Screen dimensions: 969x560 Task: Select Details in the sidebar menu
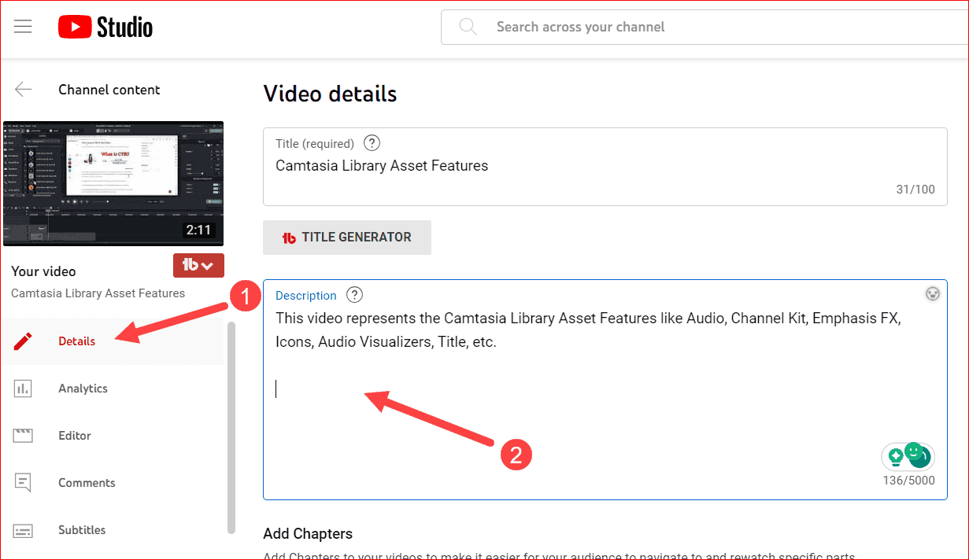pos(76,341)
